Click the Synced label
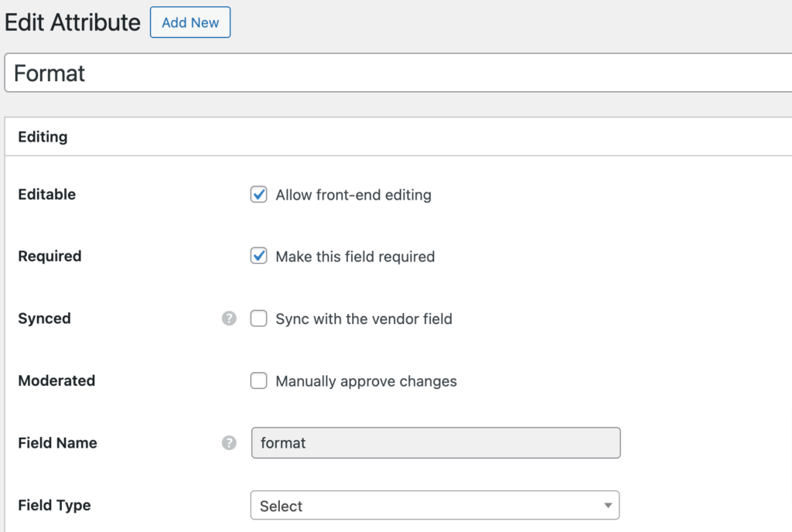This screenshot has height=532, width=792. (43, 318)
